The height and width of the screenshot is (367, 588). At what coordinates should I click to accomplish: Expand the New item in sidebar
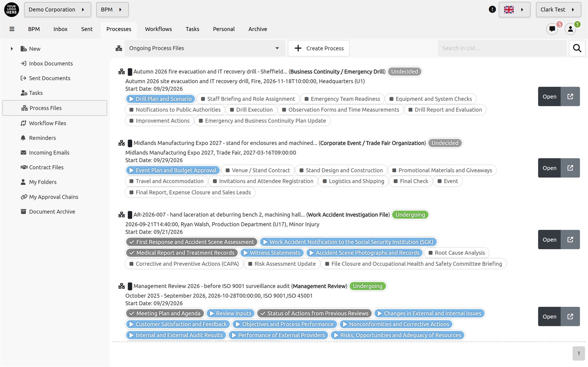point(12,49)
